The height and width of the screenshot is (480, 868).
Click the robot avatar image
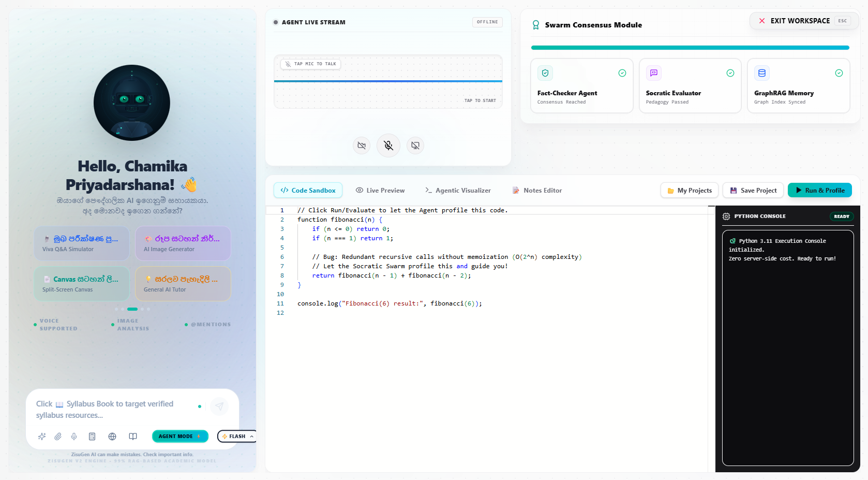pyautogui.click(x=132, y=103)
